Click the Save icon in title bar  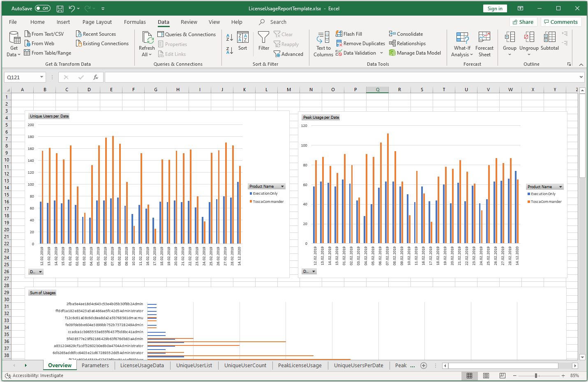(x=60, y=9)
